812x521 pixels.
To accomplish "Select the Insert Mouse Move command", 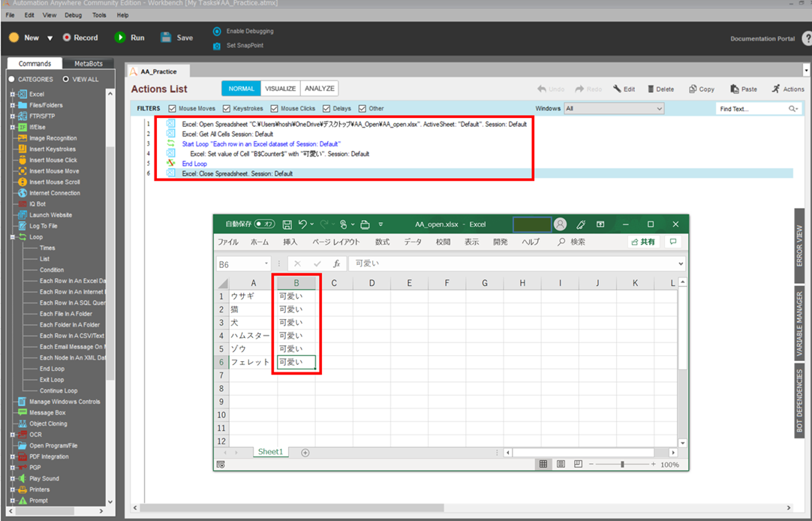I will pos(54,171).
